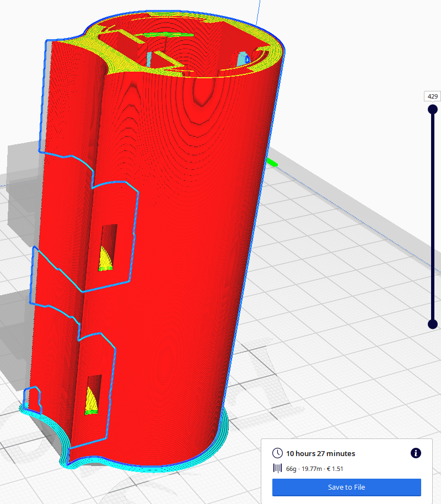Select the material cost € 1.51 text
Image resolution: width=441 pixels, height=504 pixels.
point(334,469)
